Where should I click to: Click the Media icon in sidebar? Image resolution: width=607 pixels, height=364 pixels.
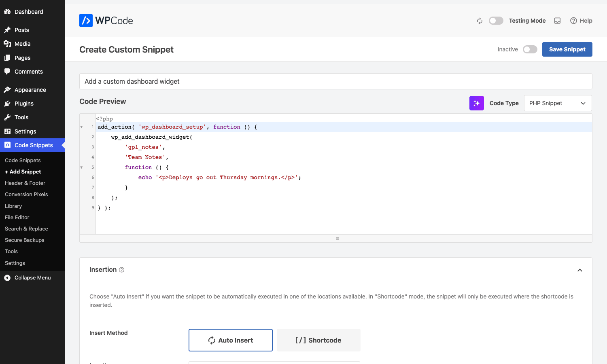7,44
